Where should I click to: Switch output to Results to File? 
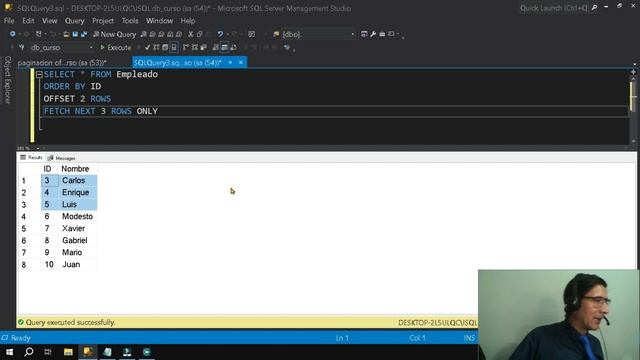(233, 48)
